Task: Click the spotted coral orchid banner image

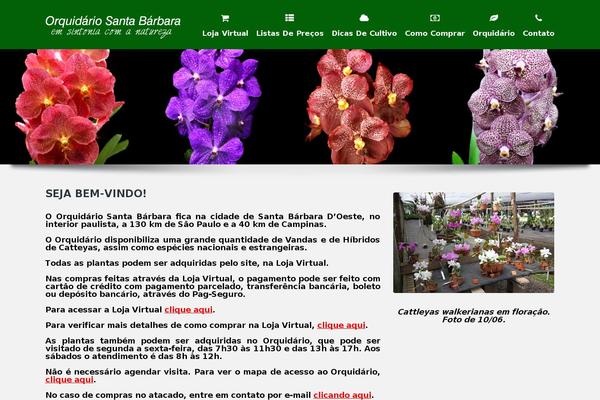Action: point(360,107)
